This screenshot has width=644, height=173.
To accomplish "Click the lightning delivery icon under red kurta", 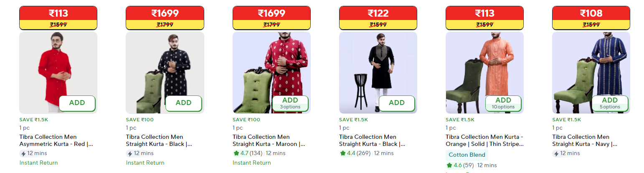I will pyautogui.click(x=23, y=153).
